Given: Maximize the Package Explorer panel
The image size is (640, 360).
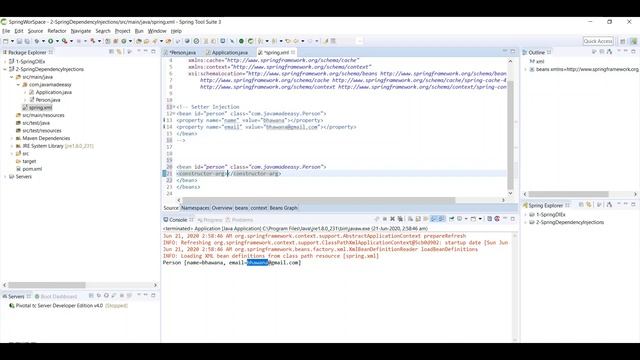Looking at the screenshot, I should coord(153,52).
